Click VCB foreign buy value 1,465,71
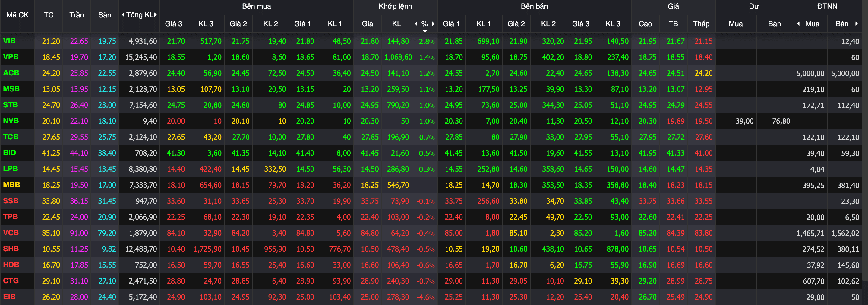Viewport: 868px width, 305px height. click(x=810, y=233)
